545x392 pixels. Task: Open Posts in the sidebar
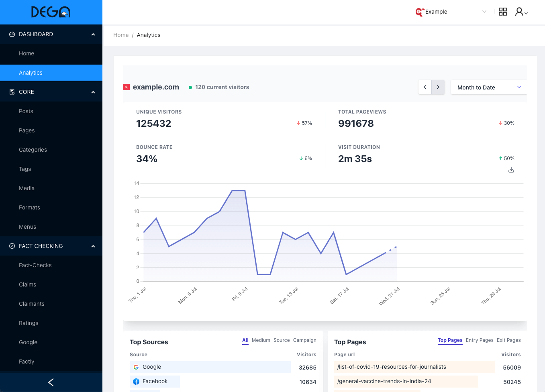(26, 111)
